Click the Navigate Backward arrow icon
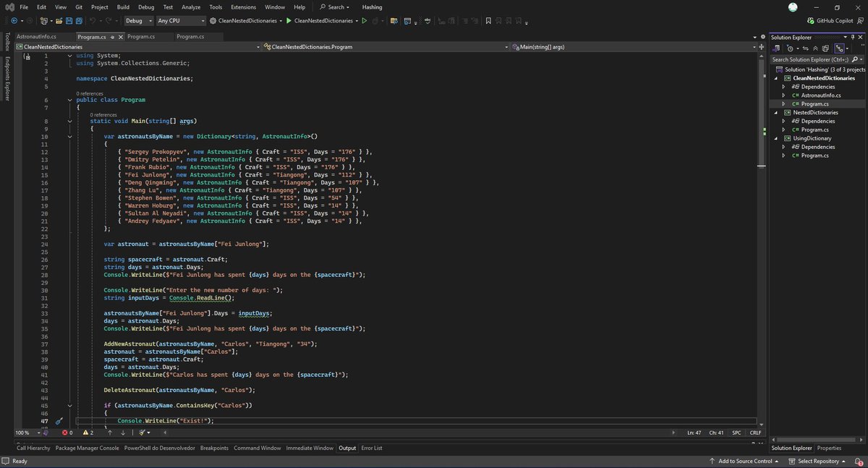This screenshot has width=868, height=468. tap(14, 21)
